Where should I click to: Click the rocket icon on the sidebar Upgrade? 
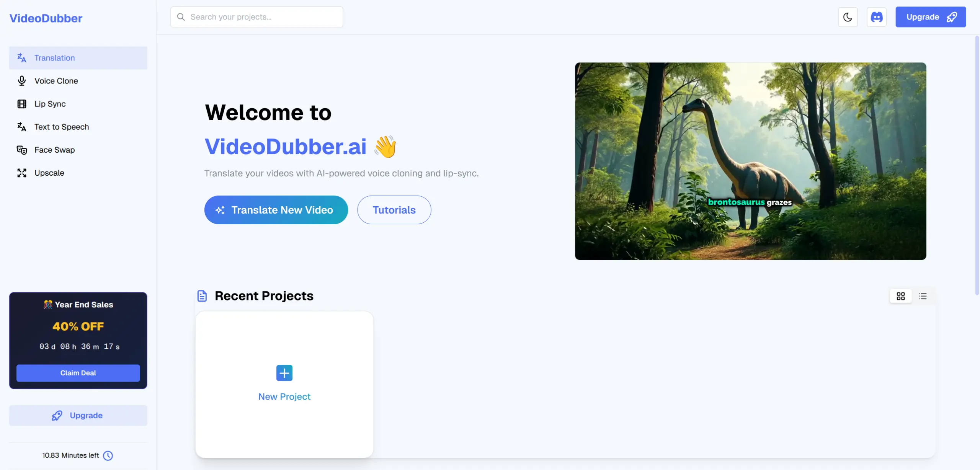click(56, 415)
